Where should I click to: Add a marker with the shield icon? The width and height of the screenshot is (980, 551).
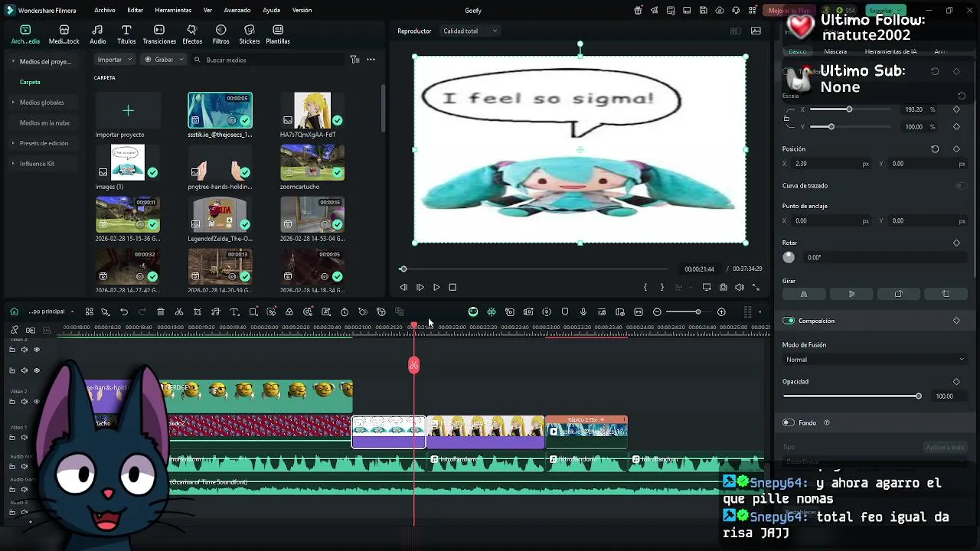(x=565, y=312)
